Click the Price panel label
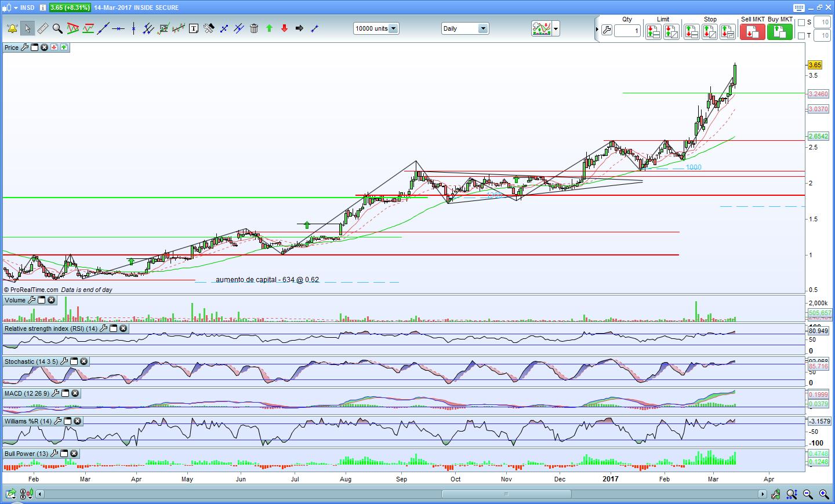The image size is (835, 504). point(12,48)
